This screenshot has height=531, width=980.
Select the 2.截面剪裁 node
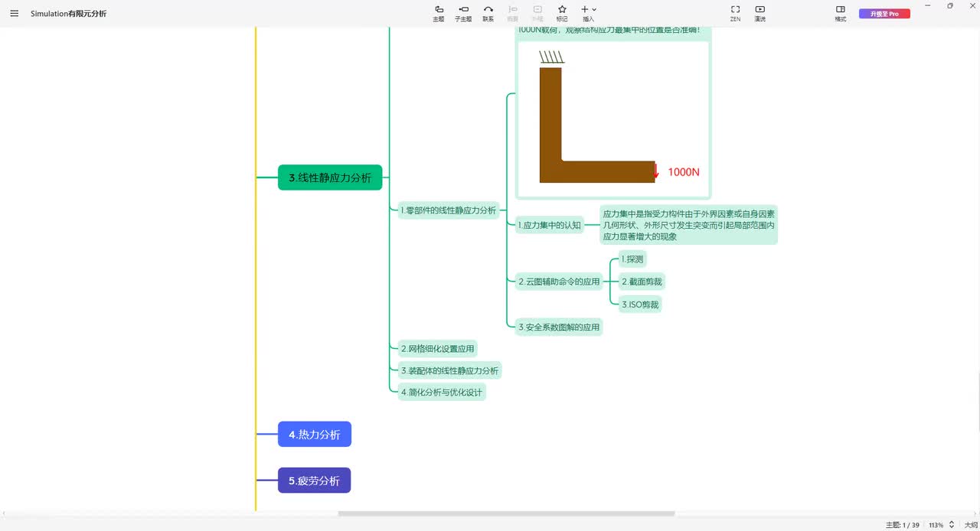point(642,282)
